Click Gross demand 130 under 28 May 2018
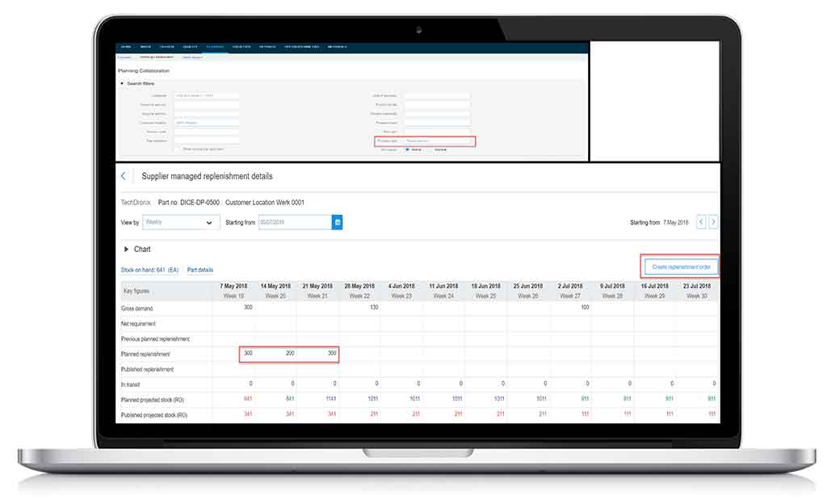Screen dimensions: 827x504 pos(374,308)
